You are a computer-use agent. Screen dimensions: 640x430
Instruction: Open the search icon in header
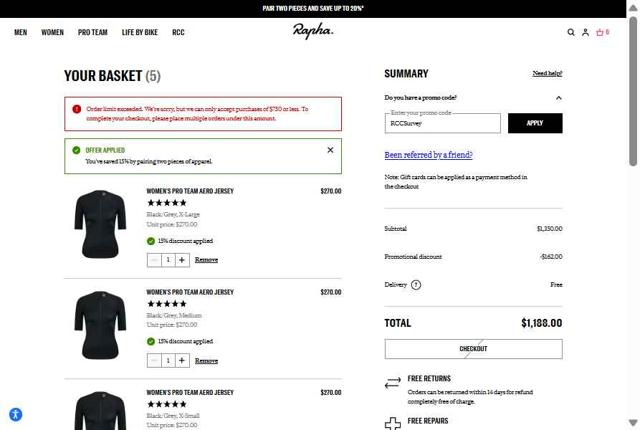click(x=571, y=32)
